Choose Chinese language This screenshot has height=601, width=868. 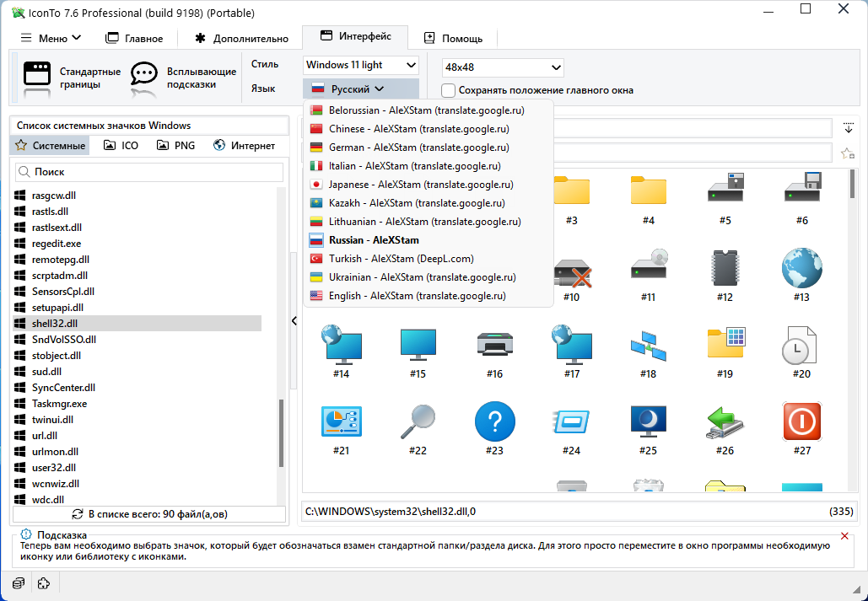pyautogui.click(x=429, y=129)
